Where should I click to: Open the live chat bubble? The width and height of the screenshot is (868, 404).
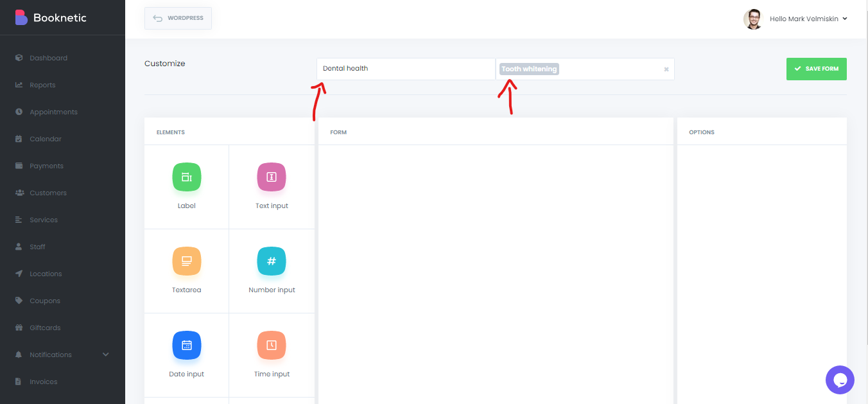click(x=840, y=380)
